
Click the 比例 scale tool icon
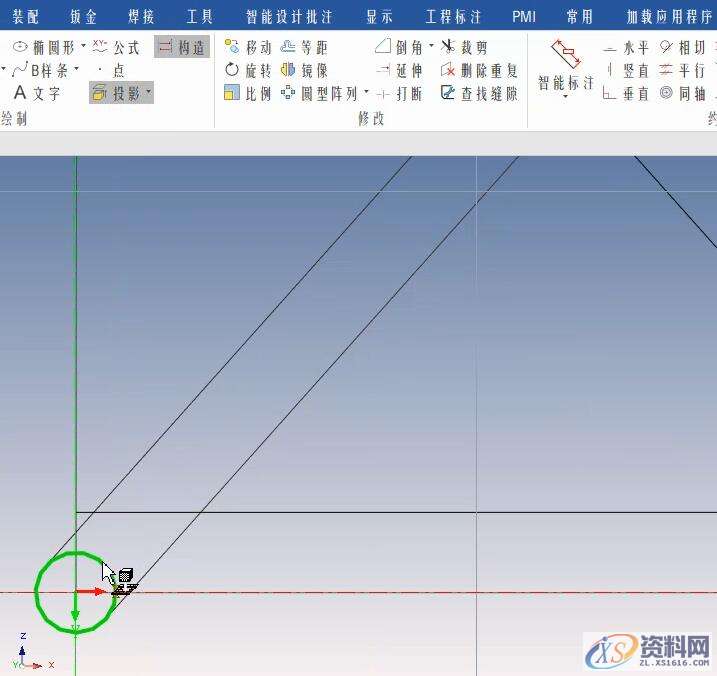coord(232,93)
